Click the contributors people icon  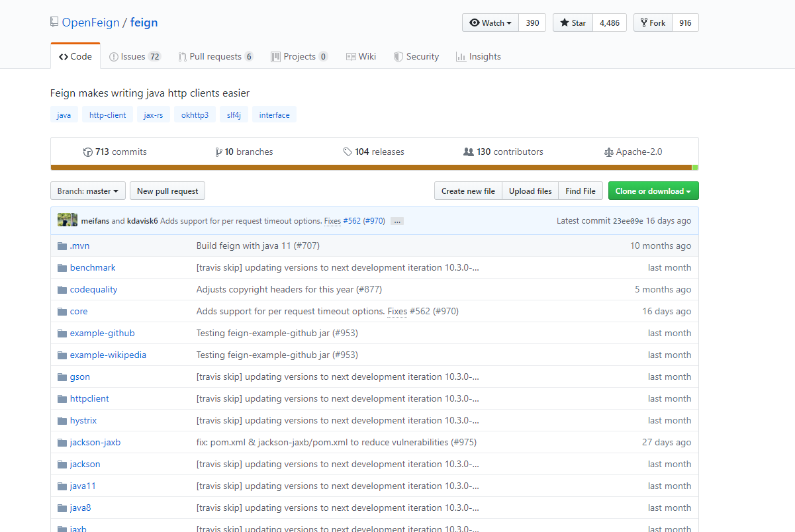point(469,152)
